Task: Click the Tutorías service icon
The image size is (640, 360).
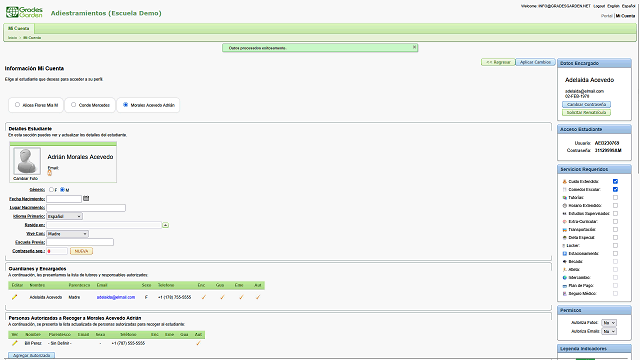Action: [564, 198]
